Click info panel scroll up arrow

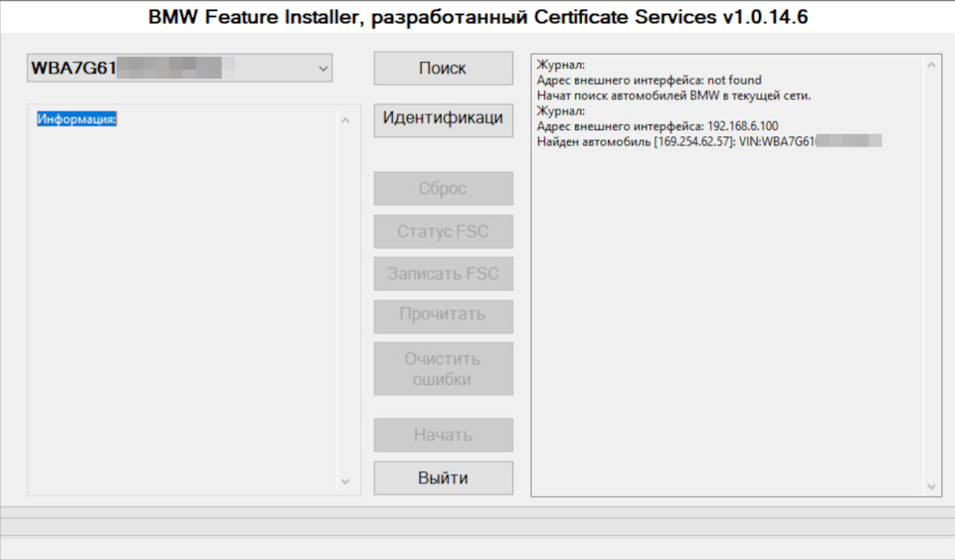(345, 120)
